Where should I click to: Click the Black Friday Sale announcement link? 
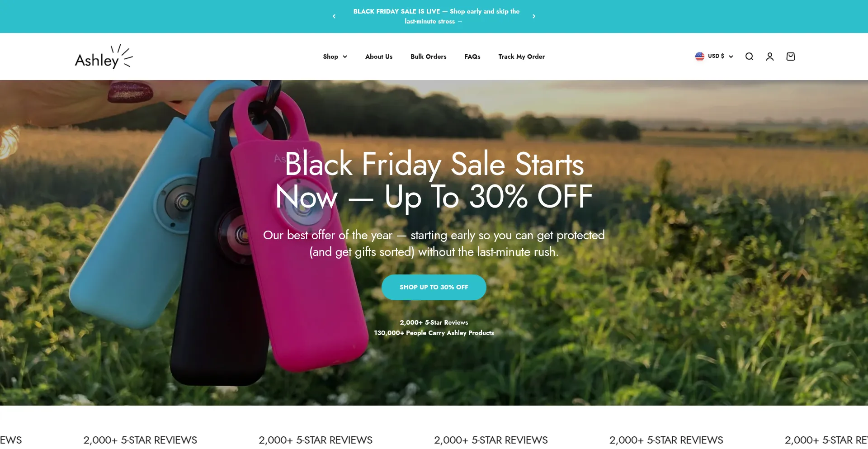tap(436, 16)
